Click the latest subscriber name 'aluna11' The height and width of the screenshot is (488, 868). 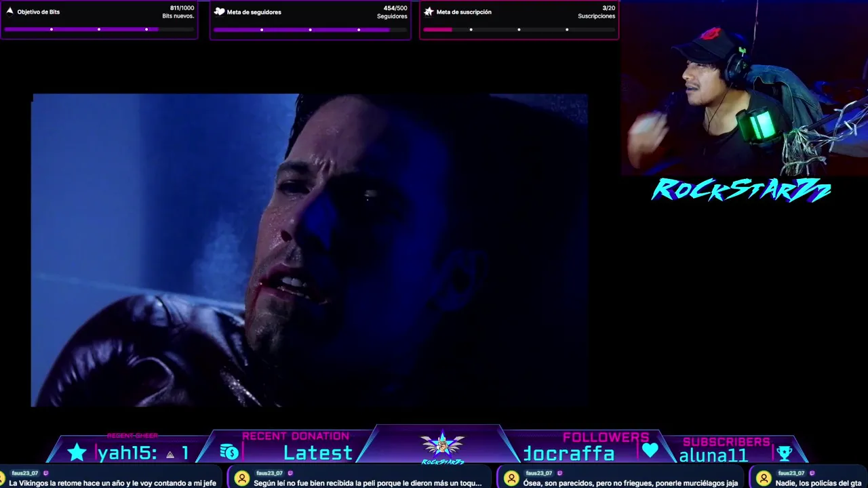713,455
